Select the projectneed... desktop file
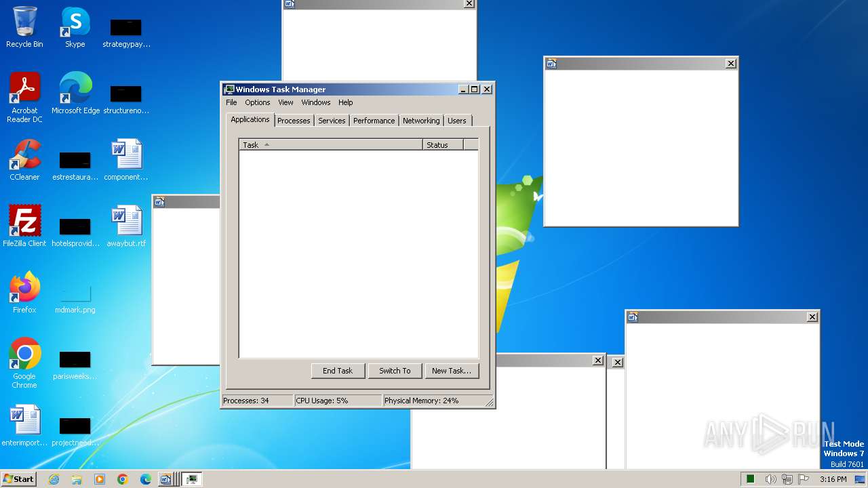868x488 pixels. [x=75, y=431]
